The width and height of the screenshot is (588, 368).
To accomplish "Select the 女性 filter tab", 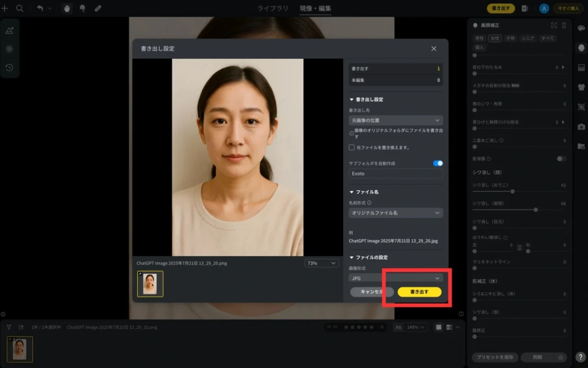I will tap(495, 38).
